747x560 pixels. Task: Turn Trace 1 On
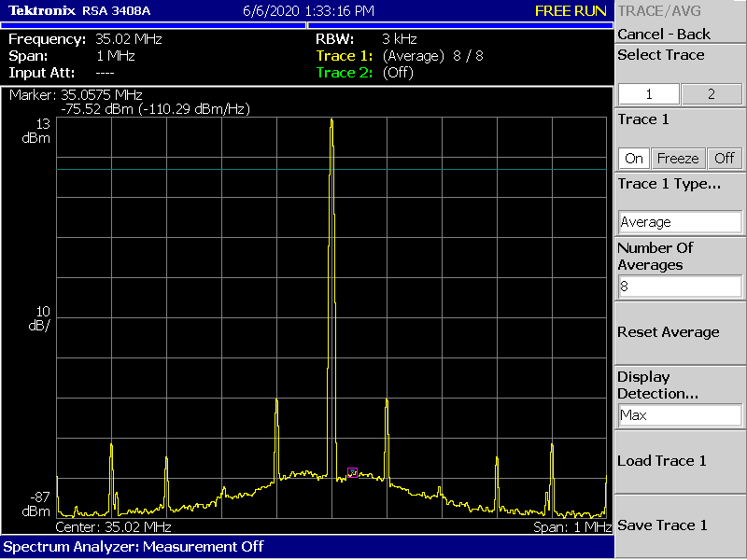634,158
